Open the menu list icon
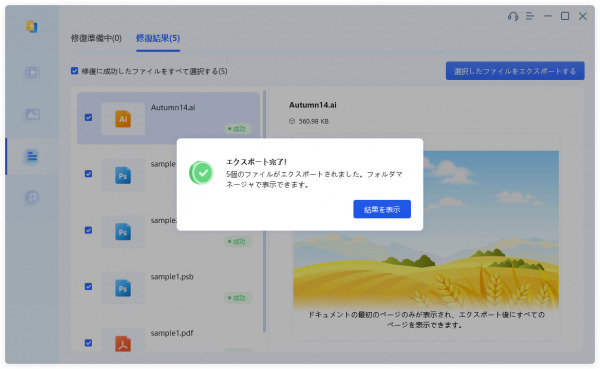Viewport: 600px width, 369px height. (x=530, y=16)
